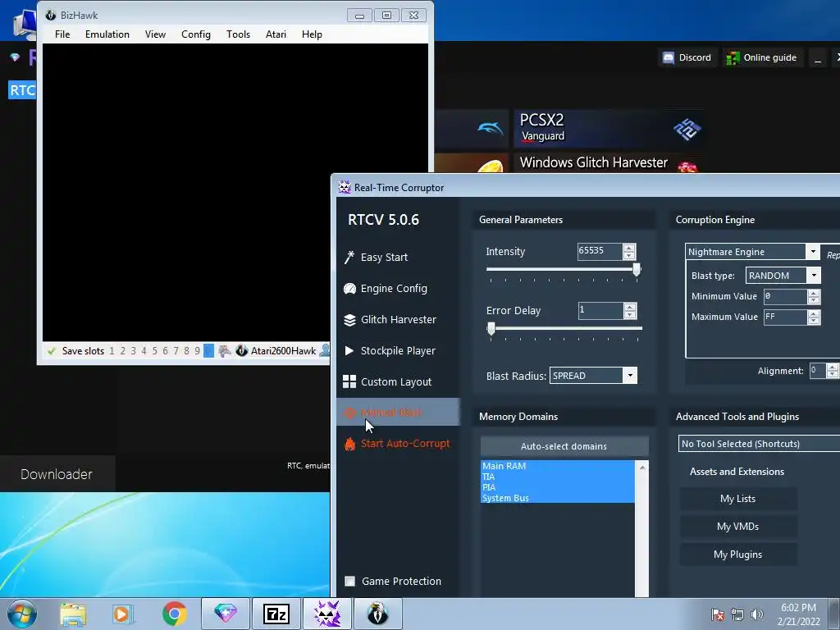Screen dimensions: 840x630
Task: Open Windows Media Player from taskbar
Action: (x=122, y=614)
